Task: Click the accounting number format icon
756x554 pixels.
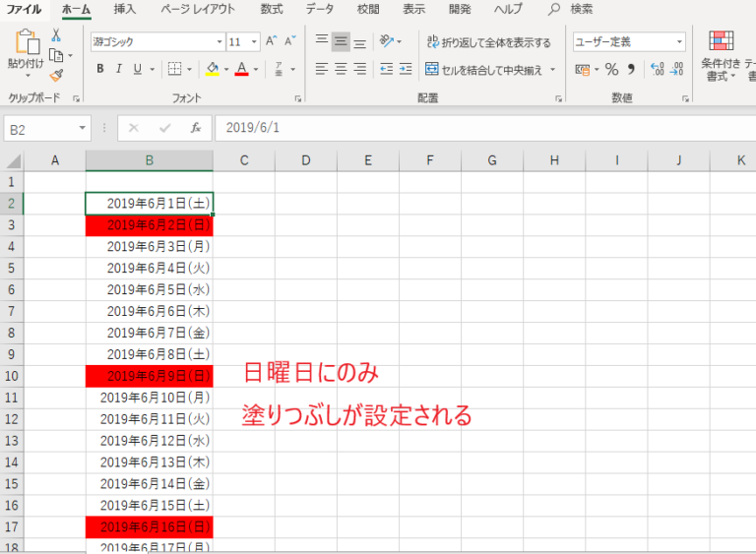Action: tap(583, 70)
